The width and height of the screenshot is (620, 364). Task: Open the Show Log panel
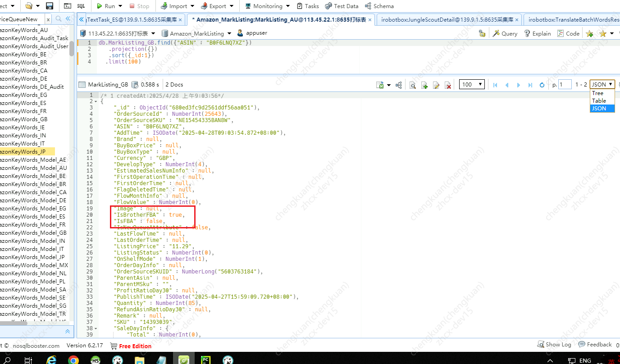click(554, 345)
